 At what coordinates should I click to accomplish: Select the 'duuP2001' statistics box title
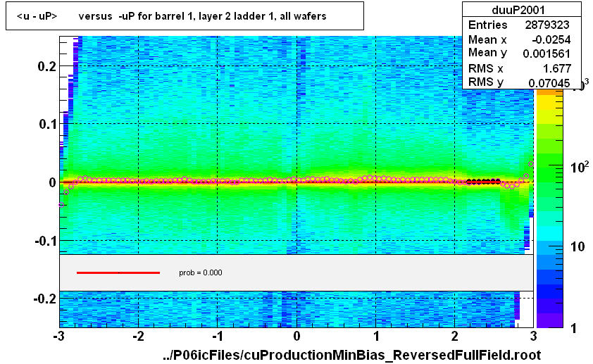518,10
